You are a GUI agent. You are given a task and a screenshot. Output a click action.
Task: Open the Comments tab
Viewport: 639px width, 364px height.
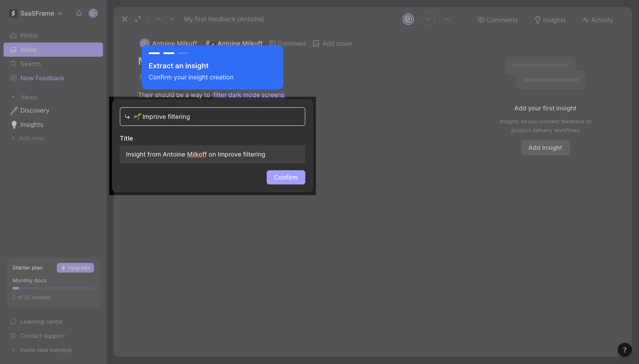coord(497,20)
